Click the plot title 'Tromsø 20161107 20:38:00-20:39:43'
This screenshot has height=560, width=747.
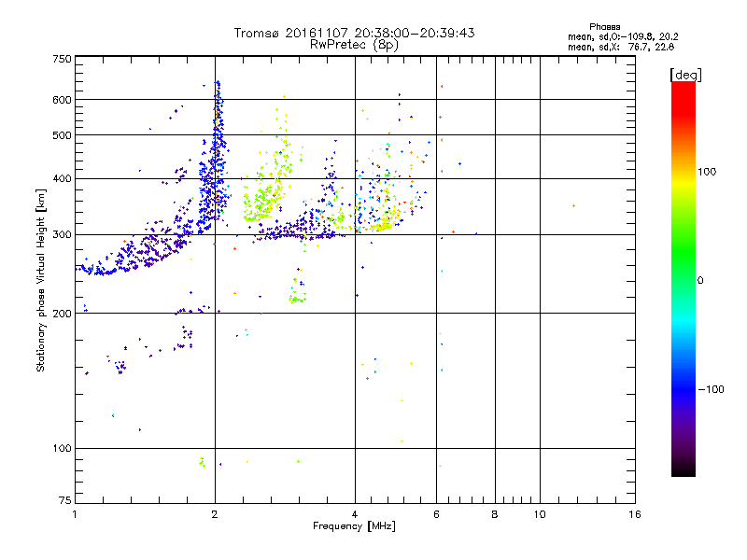point(354,33)
